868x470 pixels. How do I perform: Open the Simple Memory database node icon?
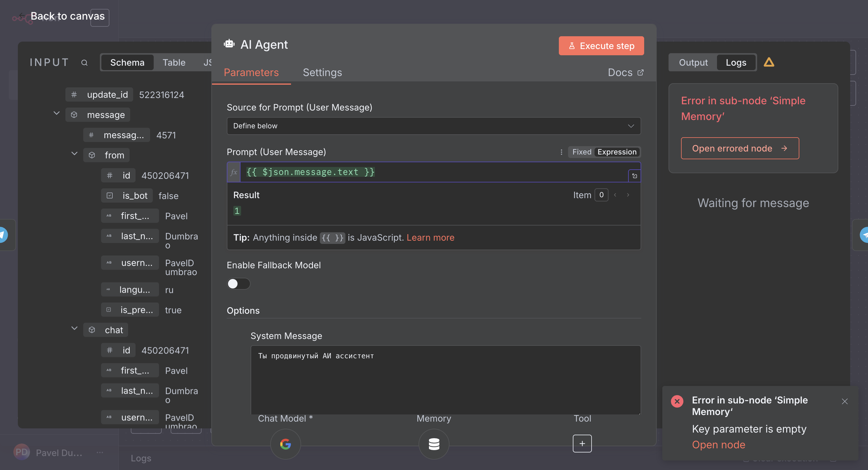434,444
